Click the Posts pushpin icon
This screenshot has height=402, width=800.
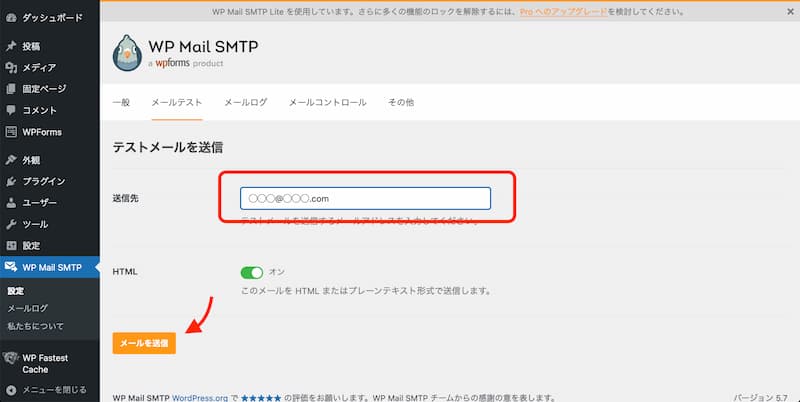11,46
